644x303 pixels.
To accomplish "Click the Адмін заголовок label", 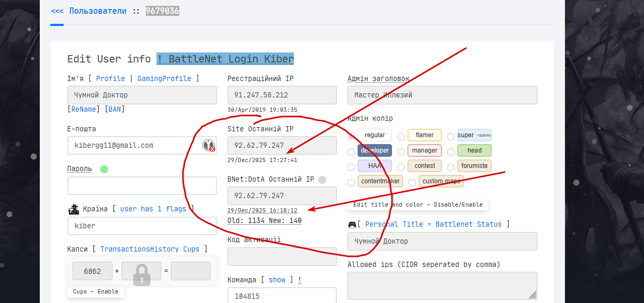I will 378,78.
